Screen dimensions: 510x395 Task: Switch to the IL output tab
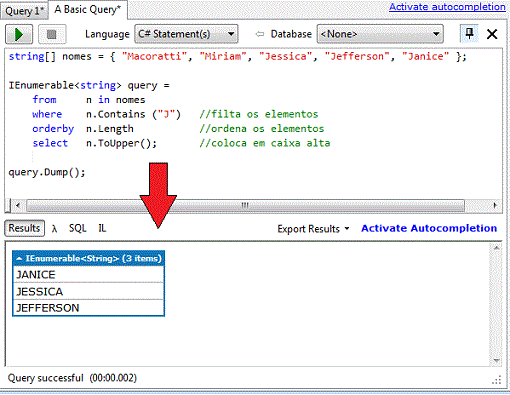102,228
